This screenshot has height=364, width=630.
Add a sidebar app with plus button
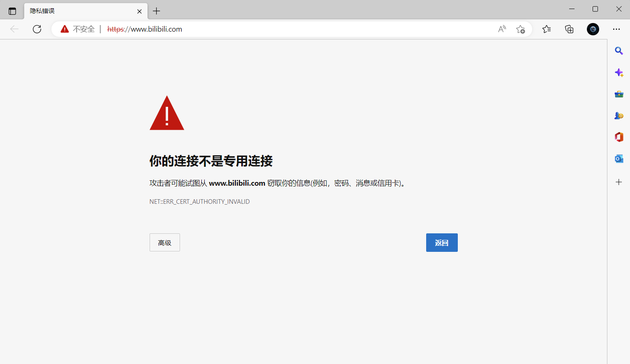(618, 182)
